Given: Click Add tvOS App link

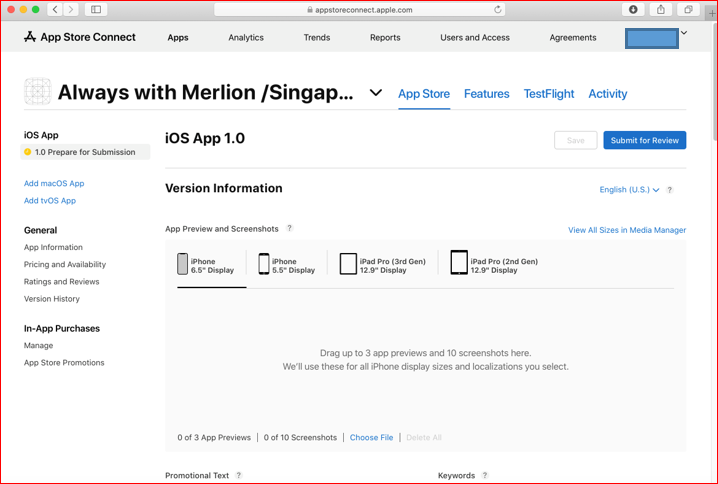Looking at the screenshot, I should click(x=50, y=201).
